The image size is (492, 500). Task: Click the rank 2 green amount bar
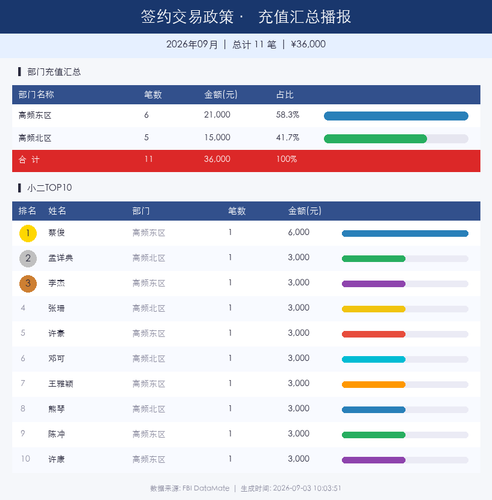click(374, 259)
